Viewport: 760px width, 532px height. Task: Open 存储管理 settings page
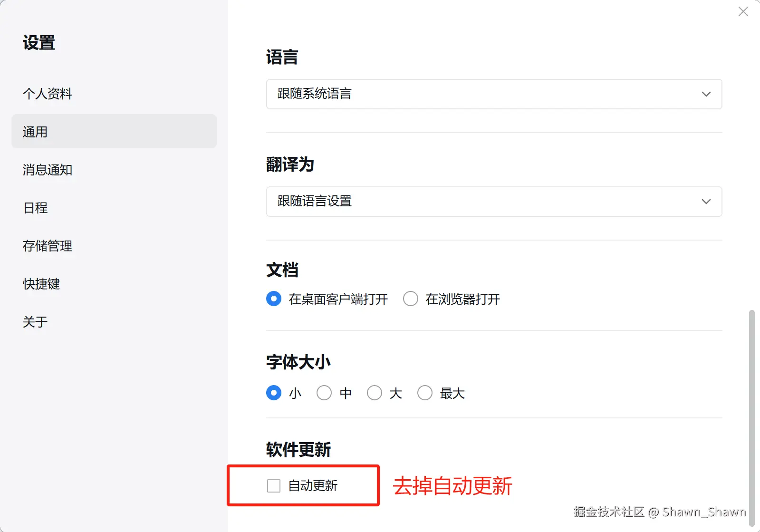[48, 246]
